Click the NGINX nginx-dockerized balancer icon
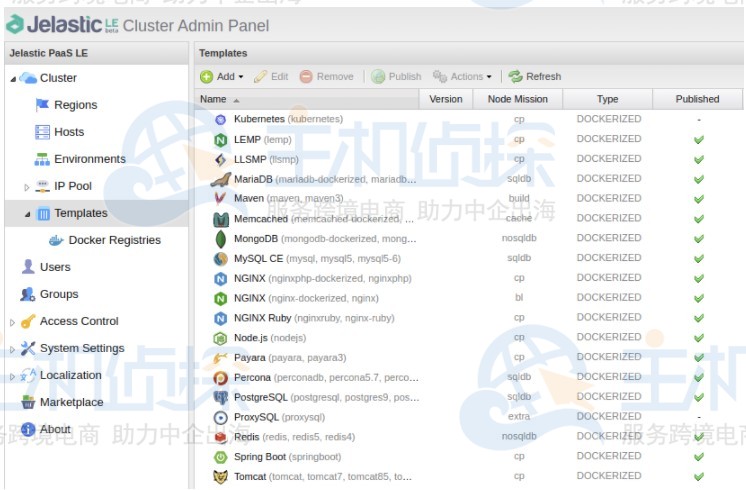Image resolution: width=746 pixels, height=490 pixels. pos(220,299)
